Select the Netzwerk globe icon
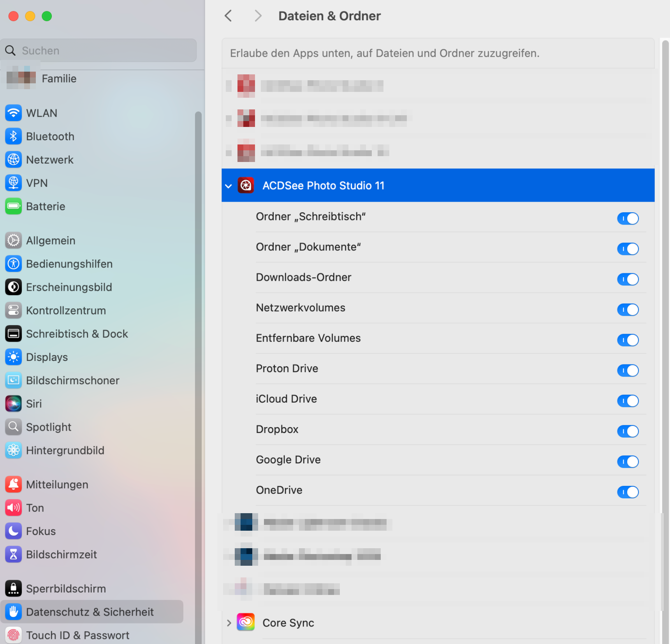This screenshot has height=644, width=670. coord(13,160)
